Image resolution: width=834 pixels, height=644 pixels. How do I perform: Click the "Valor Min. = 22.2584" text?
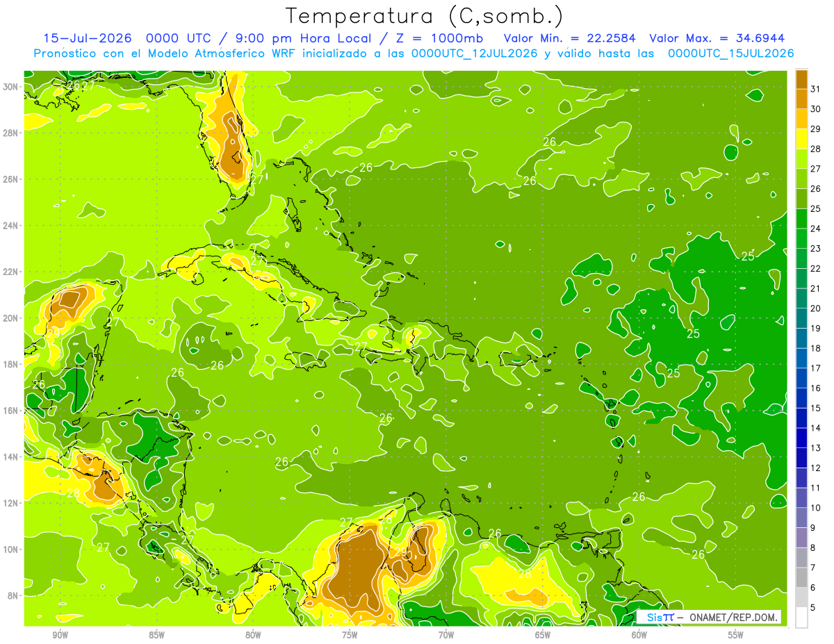coord(570,38)
